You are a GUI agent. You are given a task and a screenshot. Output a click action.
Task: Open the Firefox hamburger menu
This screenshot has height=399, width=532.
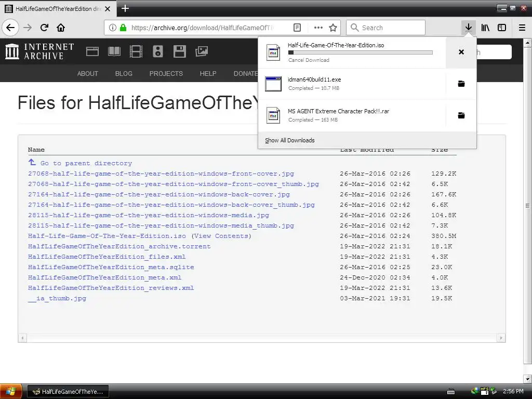coord(522,28)
